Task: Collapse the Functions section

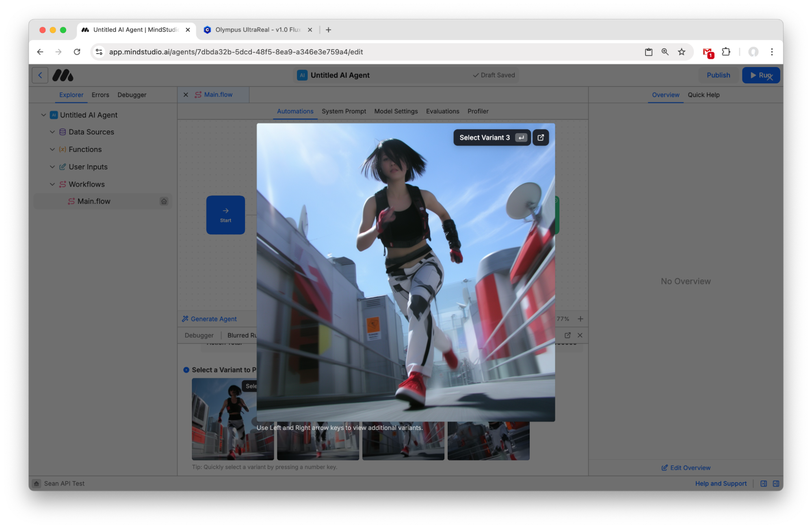Action: 52,149
